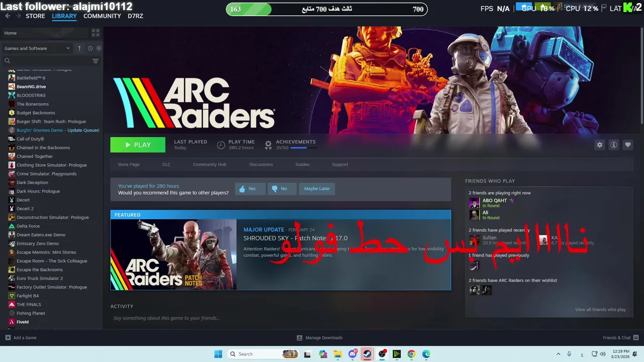Click the Home library button

coord(45,33)
